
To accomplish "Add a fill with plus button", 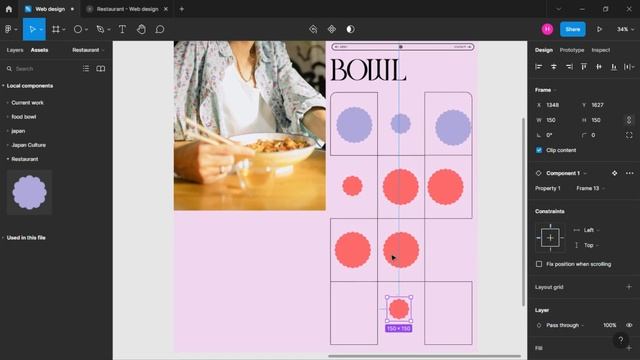I will [629, 348].
